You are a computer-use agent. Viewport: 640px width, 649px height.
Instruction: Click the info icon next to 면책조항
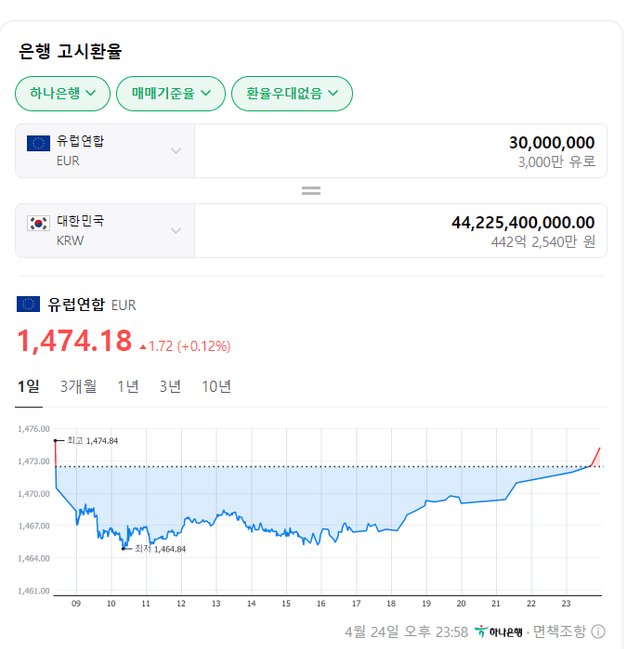598,631
